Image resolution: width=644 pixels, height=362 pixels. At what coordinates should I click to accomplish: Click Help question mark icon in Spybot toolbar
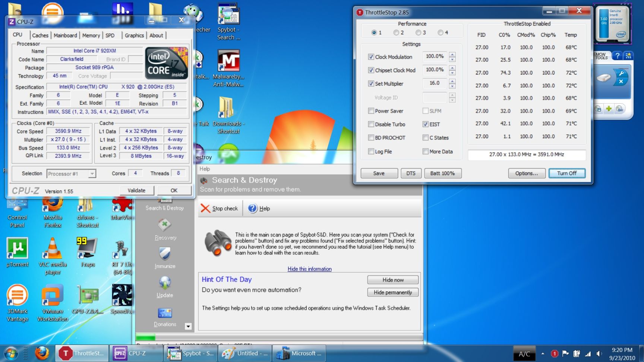(x=253, y=208)
